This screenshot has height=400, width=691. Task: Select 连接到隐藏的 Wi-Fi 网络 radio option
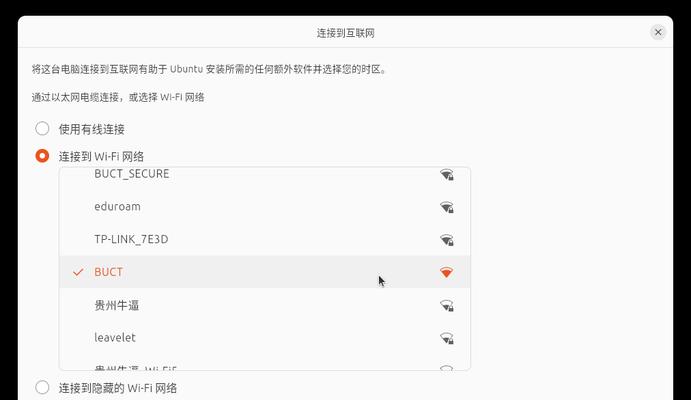42,388
